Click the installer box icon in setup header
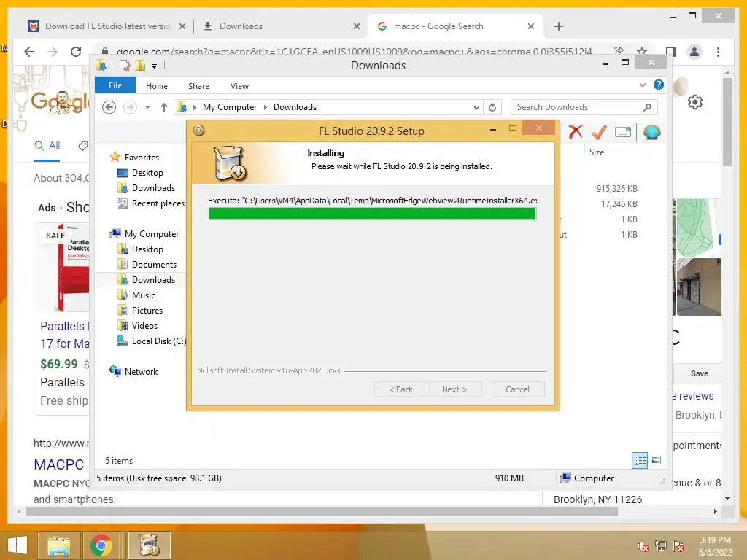747x560 pixels. click(230, 163)
